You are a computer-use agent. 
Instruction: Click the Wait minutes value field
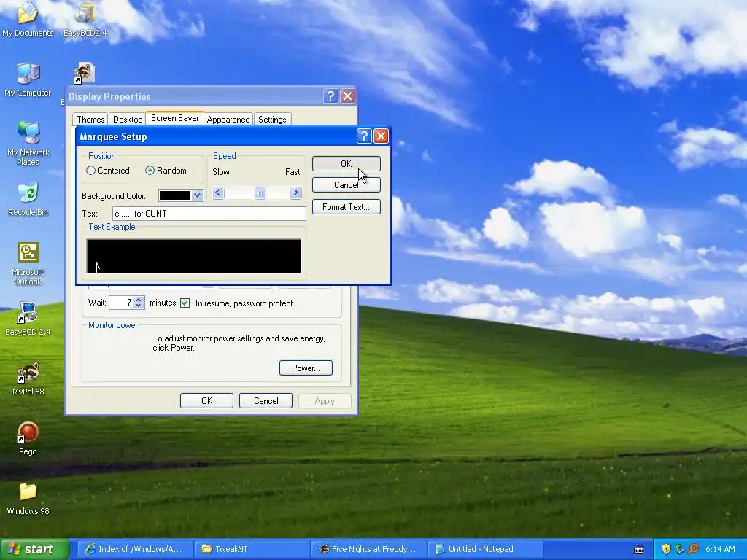[121, 303]
